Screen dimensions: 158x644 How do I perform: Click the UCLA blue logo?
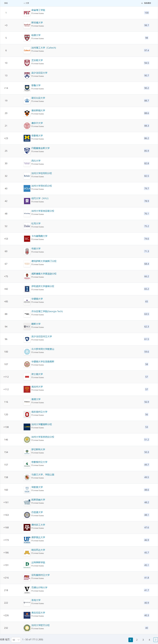pos(27,188)
